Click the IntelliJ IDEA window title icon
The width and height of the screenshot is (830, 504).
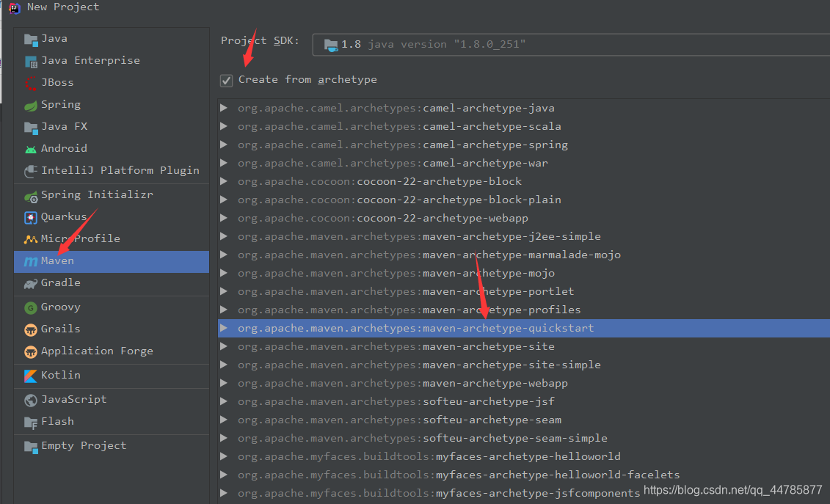(14, 7)
